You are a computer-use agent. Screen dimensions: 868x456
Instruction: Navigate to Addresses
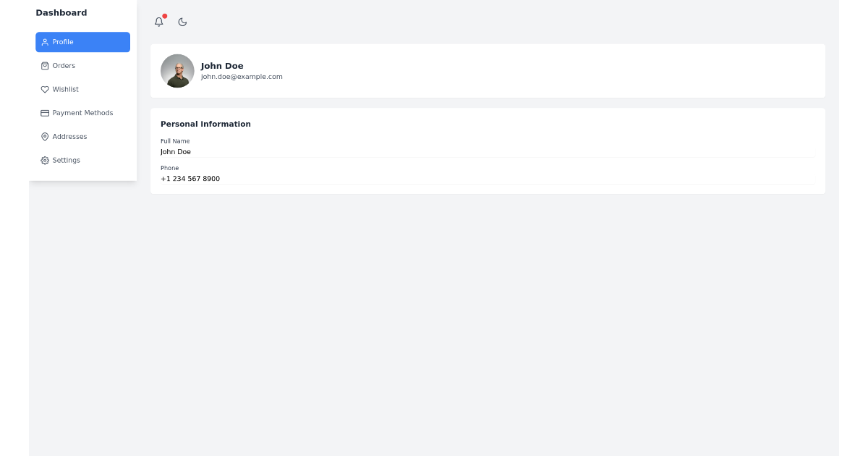(x=69, y=136)
